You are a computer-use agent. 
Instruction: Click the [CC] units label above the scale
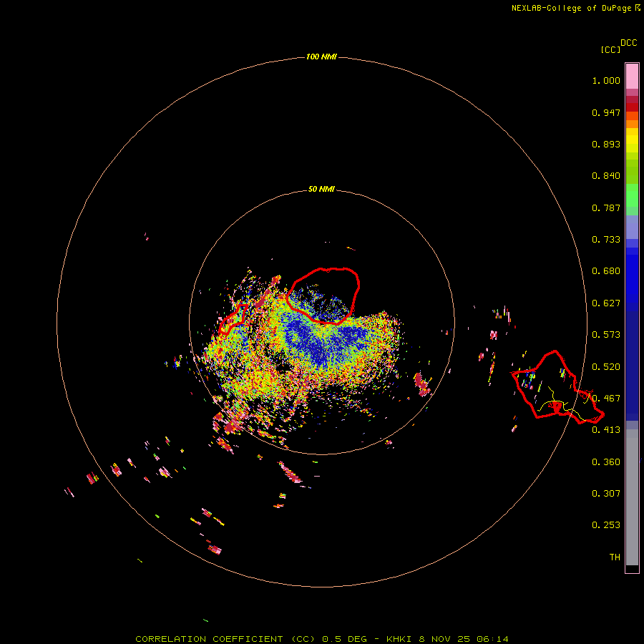pos(610,49)
